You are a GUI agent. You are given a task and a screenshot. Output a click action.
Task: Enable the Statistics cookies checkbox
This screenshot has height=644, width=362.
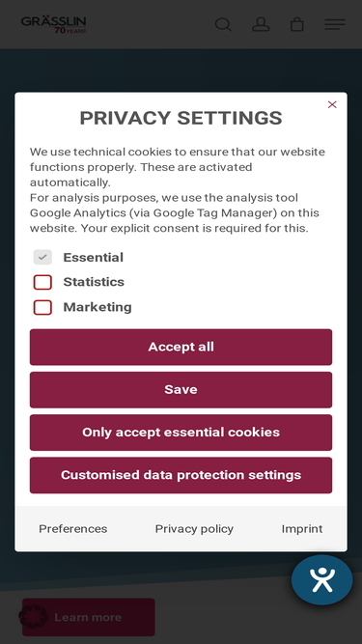[42, 282]
